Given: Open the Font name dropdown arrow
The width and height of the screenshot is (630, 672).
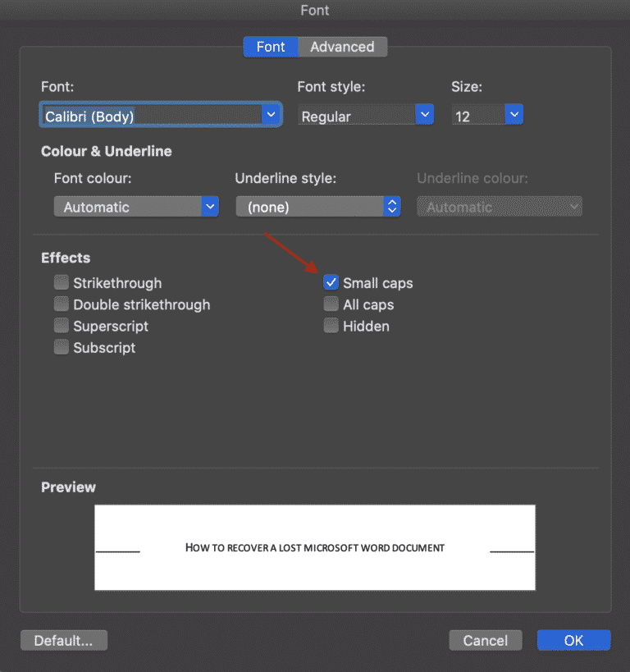Looking at the screenshot, I should [271, 114].
